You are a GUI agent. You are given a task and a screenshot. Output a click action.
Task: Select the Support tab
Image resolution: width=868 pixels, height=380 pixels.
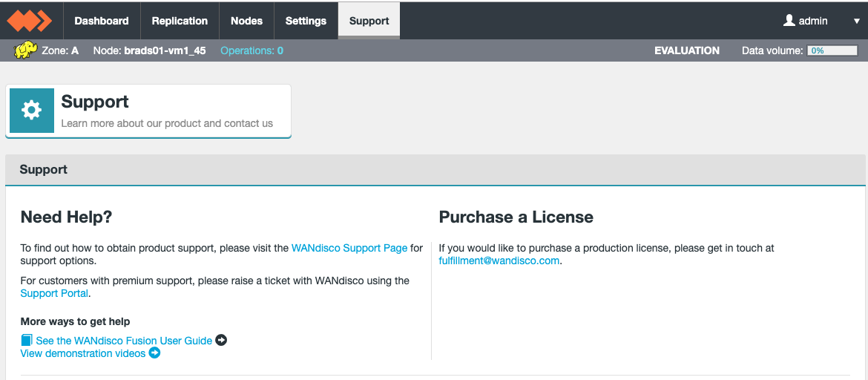(x=369, y=21)
